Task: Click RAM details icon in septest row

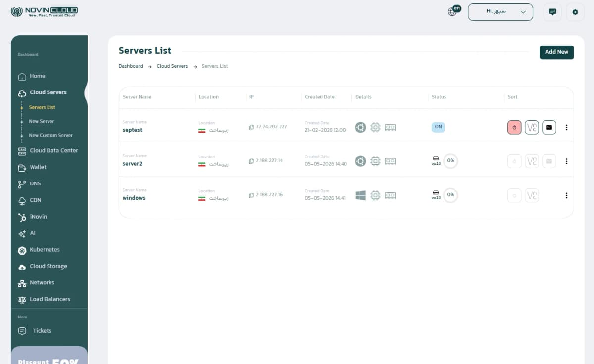Action: coord(390,127)
